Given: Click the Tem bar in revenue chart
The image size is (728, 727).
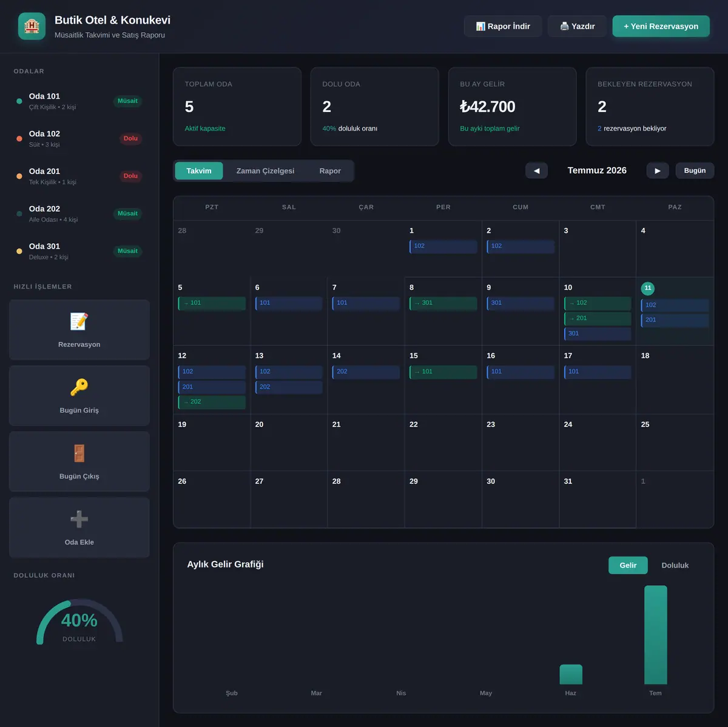Looking at the screenshot, I should (x=655, y=635).
